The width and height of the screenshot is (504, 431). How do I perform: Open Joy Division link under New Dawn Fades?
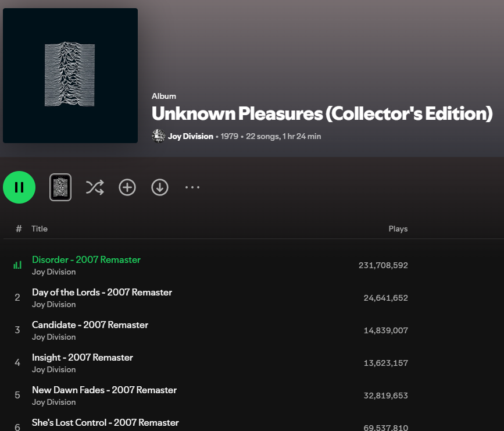point(53,402)
